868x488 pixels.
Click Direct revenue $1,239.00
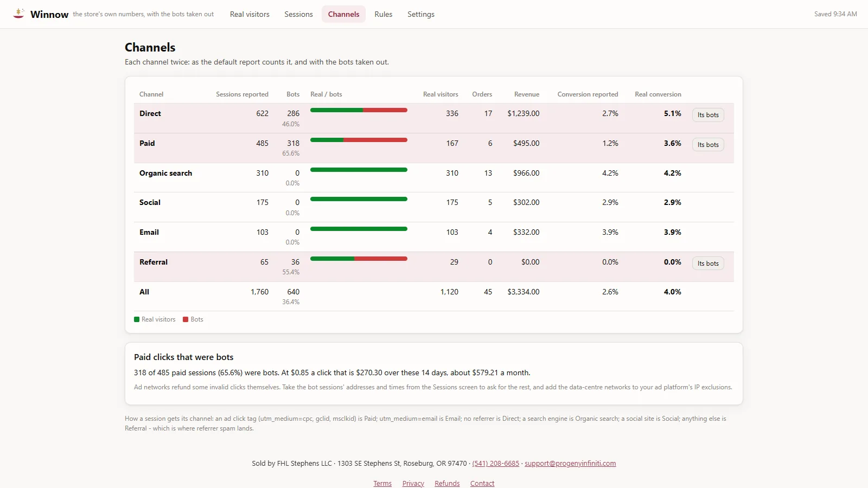524,114
